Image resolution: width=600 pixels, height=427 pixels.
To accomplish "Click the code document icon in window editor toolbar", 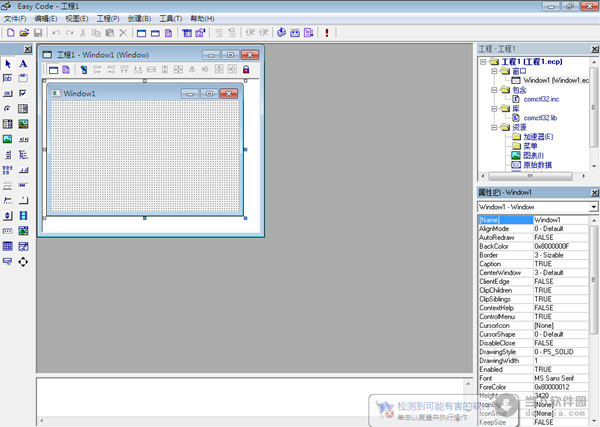I will tap(66, 69).
